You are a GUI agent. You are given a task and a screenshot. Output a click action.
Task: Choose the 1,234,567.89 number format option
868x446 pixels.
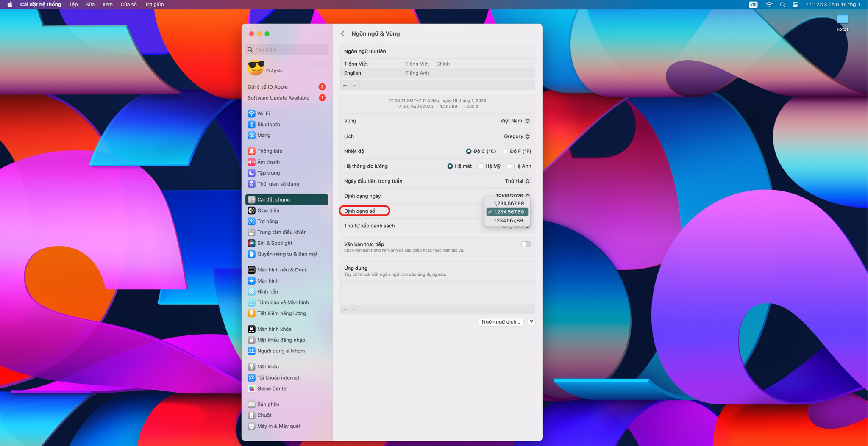[x=508, y=203]
